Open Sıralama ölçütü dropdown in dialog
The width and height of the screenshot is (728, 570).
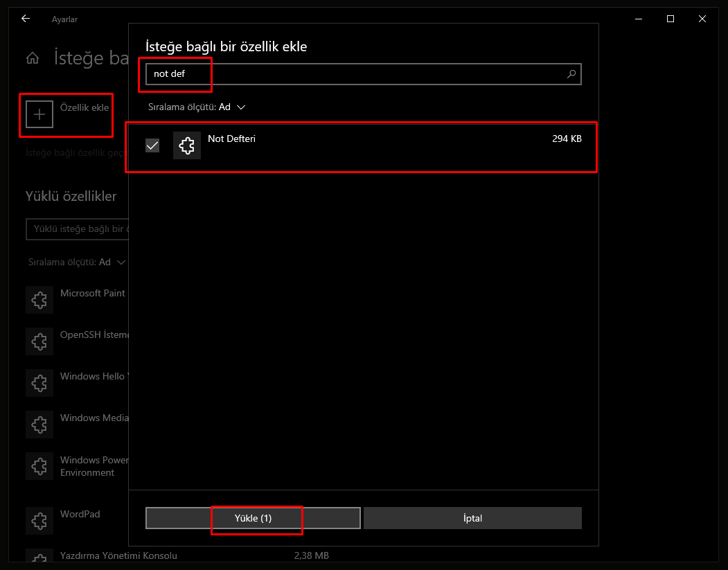click(x=197, y=107)
